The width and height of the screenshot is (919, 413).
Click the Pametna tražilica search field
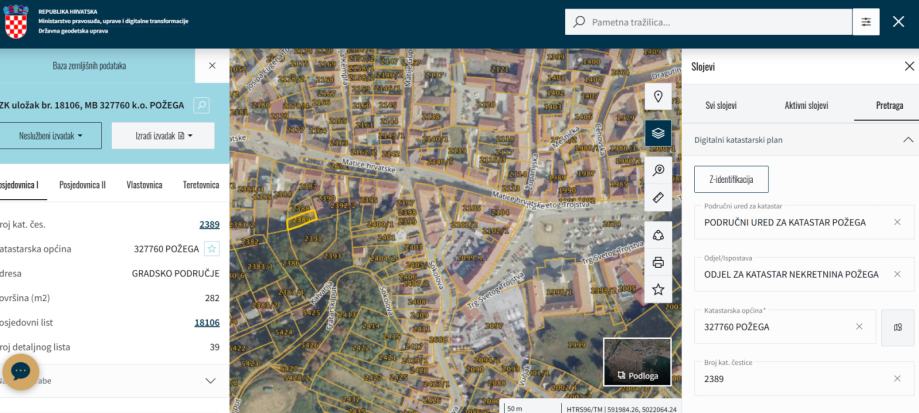pos(715,22)
